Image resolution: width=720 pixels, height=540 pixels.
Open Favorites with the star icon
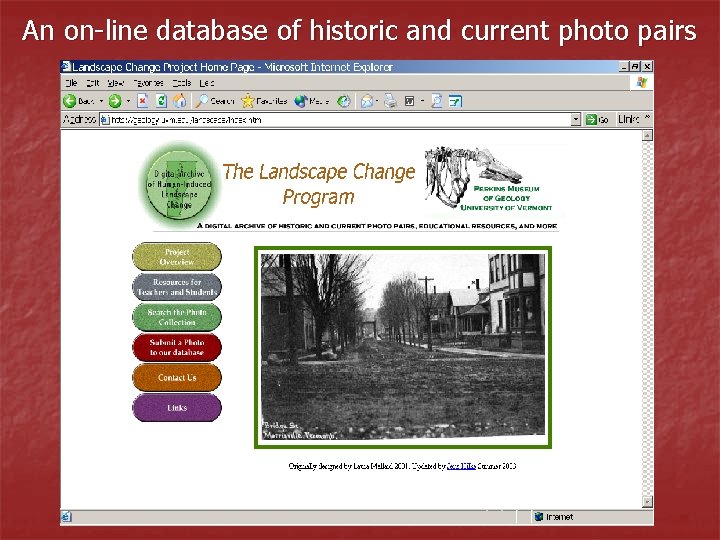click(248, 101)
